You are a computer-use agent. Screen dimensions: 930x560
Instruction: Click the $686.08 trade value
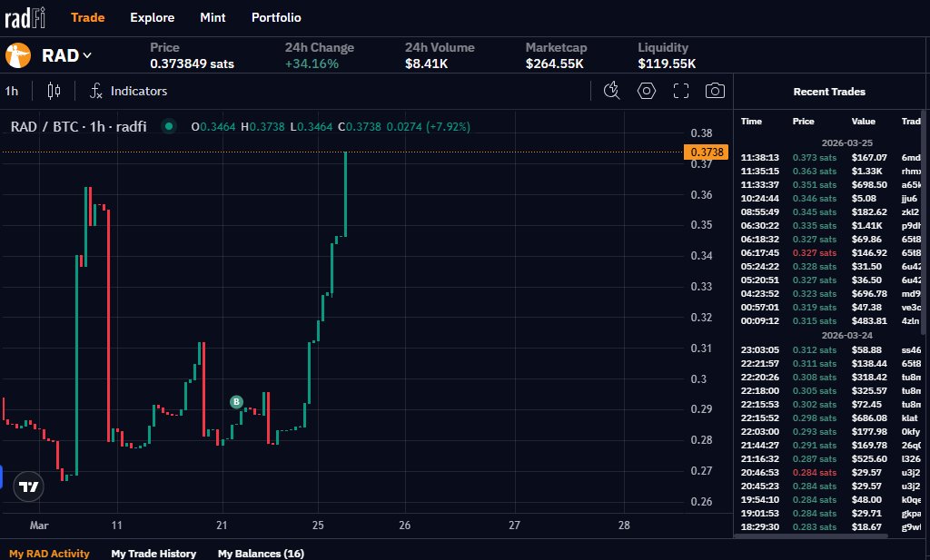tap(869, 418)
